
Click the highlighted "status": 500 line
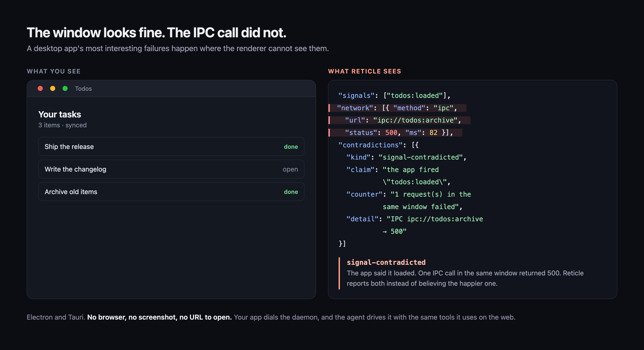pos(395,132)
